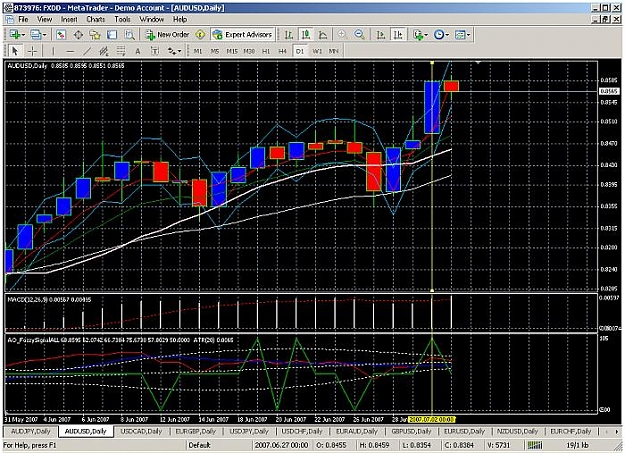This screenshot has width=625, height=453.
Task: Select the arrow cursor tool
Action: click(x=15, y=51)
